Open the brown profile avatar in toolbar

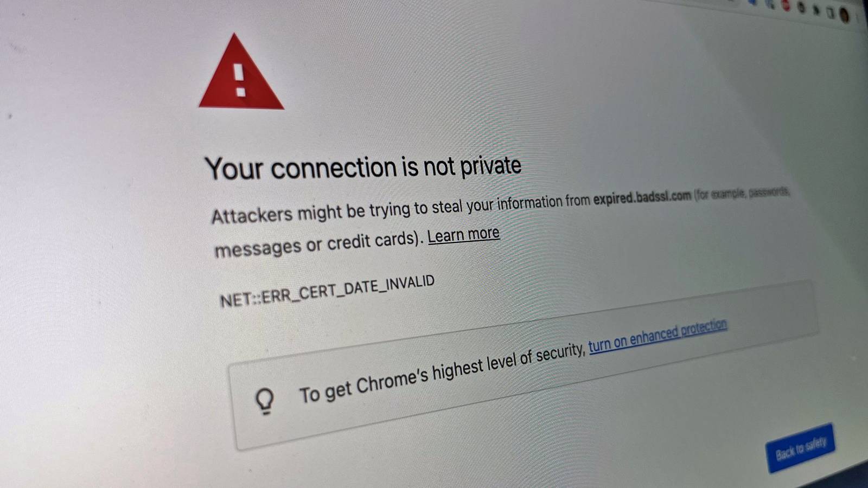coord(844,15)
